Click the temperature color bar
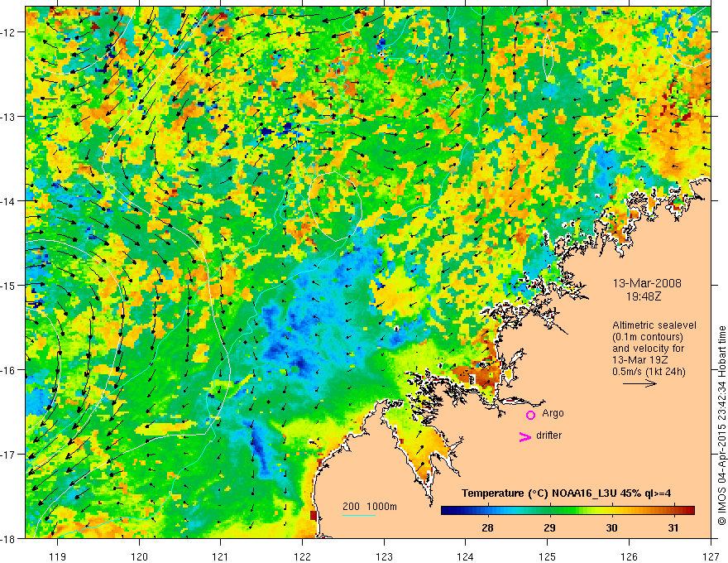 click(568, 510)
